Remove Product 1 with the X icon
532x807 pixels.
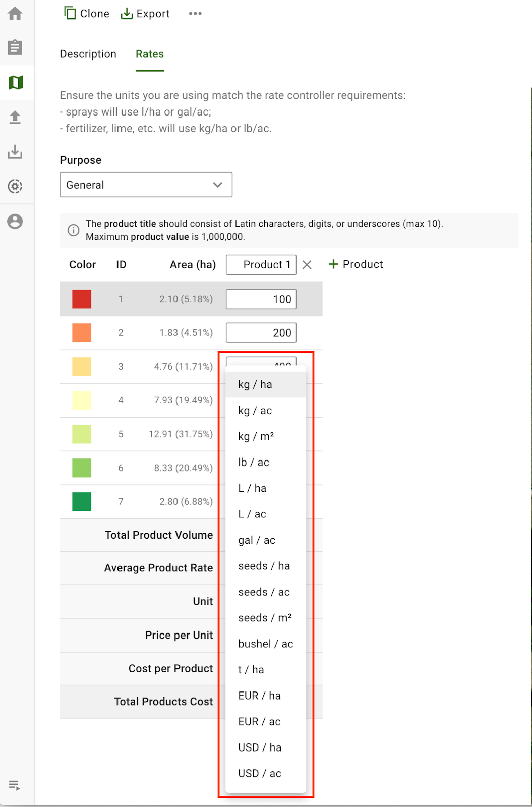coord(307,265)
